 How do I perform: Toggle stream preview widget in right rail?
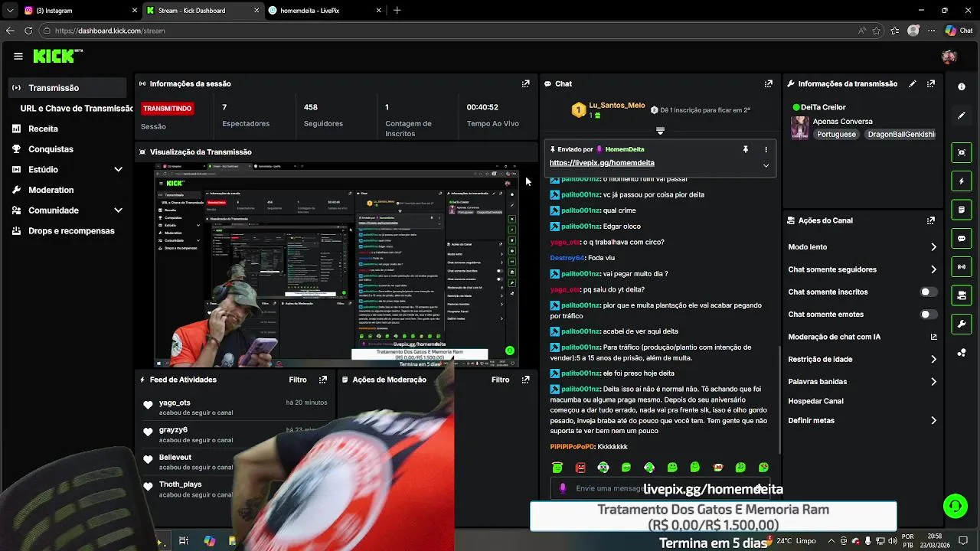[962, 152]
